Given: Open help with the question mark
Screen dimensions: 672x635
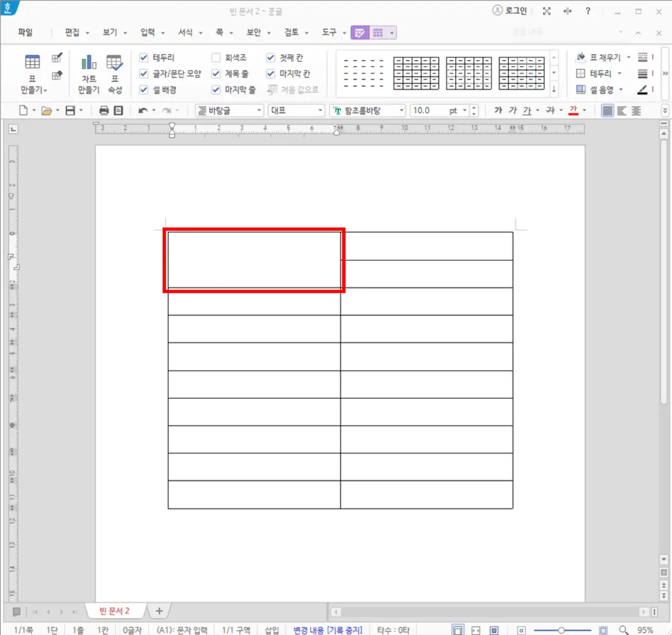Looking at the screenshot, I should (588, 11).
